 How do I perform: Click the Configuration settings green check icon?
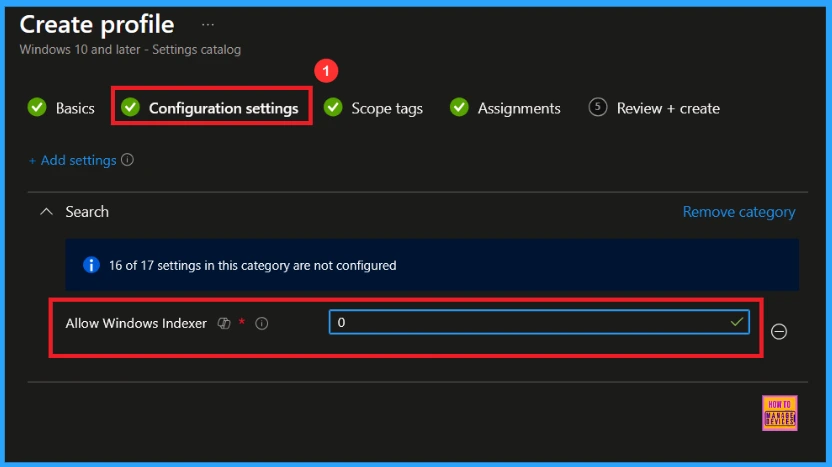coord(130,107)
